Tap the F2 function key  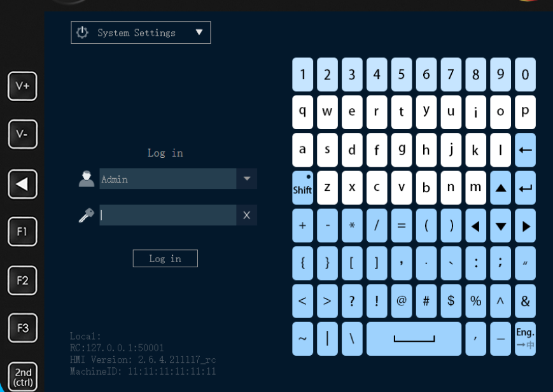click(x=22, y=280)
